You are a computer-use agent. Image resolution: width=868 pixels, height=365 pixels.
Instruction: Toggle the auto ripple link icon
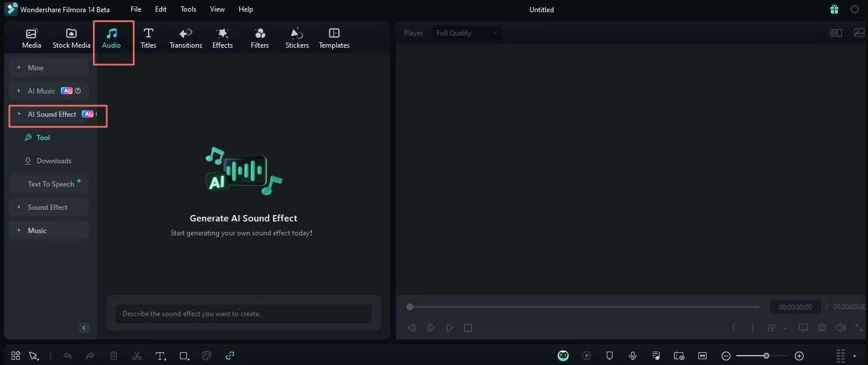pyautogui.click(x=230, y=355)
